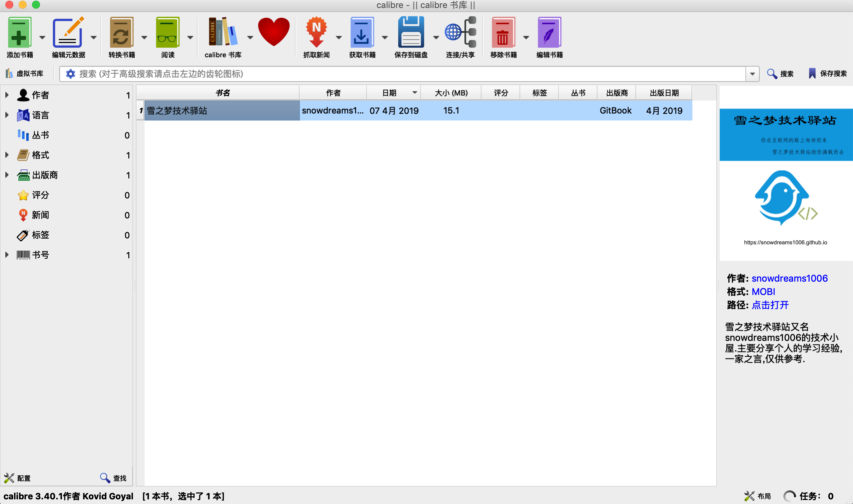This screenshot has height=504, width=853.
Task: Select the 转换书籍 convert books tool
Action: [121, 32]
